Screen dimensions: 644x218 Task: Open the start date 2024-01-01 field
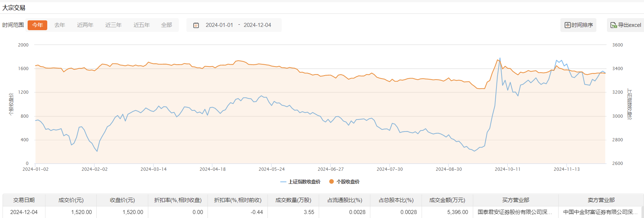219,25
